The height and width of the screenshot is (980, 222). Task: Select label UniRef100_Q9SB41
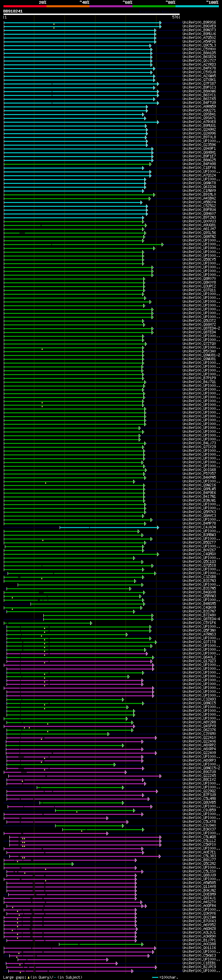199,114
